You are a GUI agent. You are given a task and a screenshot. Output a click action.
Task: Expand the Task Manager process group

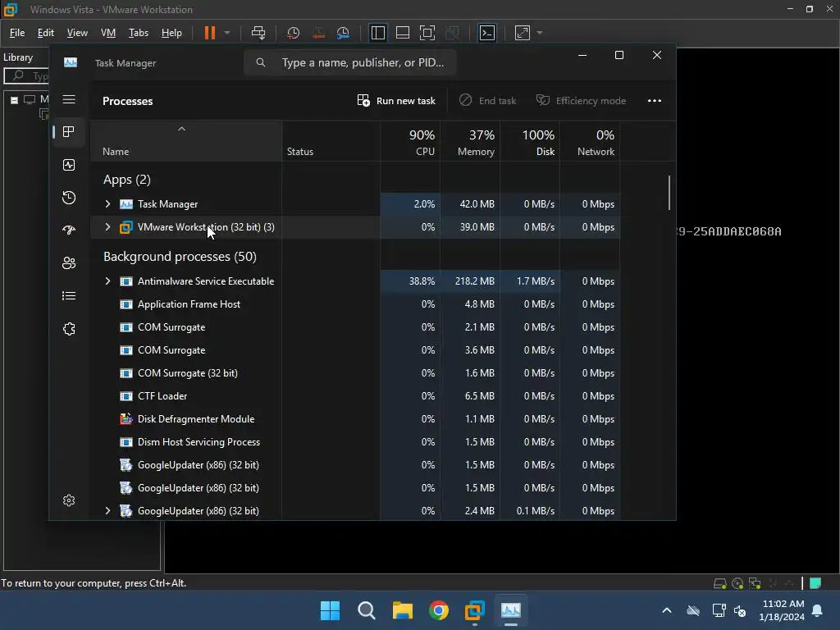(107, 204)
